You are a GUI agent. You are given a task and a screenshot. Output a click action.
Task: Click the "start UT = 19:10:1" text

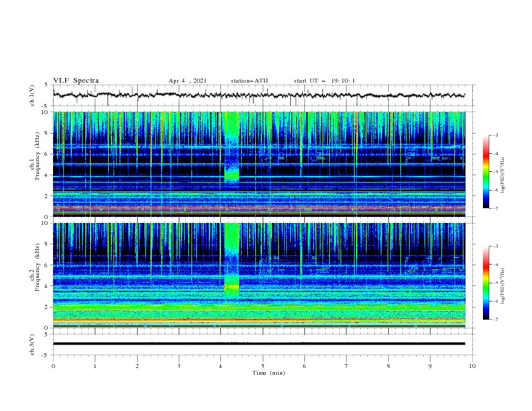324,81
